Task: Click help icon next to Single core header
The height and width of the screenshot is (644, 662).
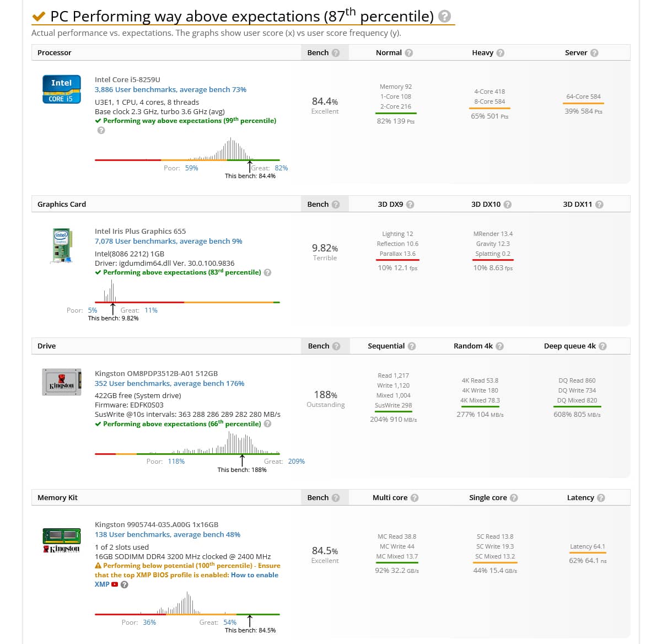Action: 514,498
